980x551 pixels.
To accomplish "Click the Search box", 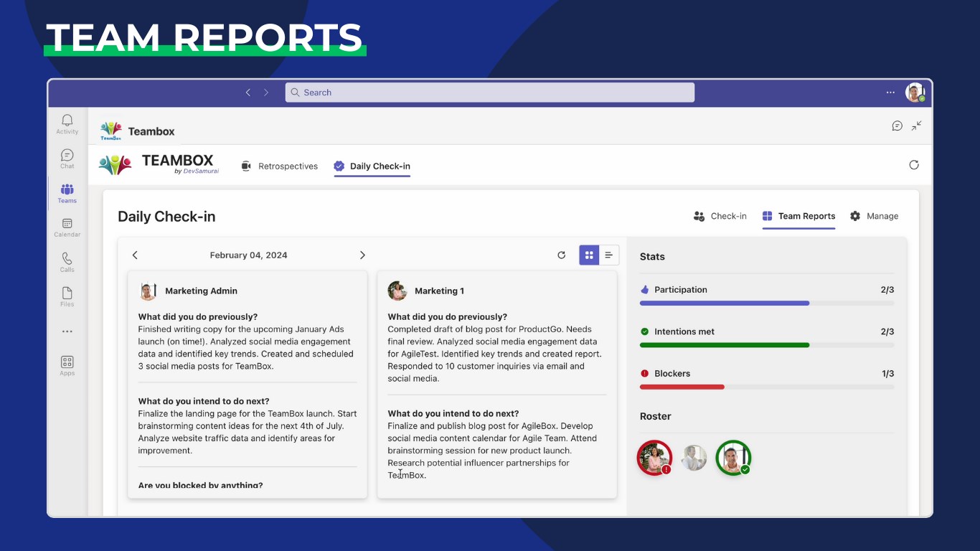I will (x=490, y=93).
